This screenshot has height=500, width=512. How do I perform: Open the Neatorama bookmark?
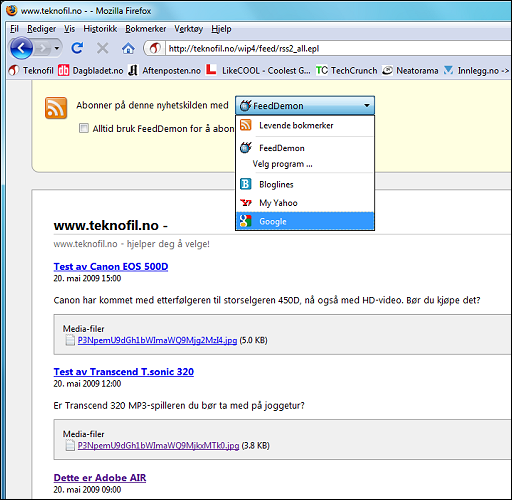point(410,71)
